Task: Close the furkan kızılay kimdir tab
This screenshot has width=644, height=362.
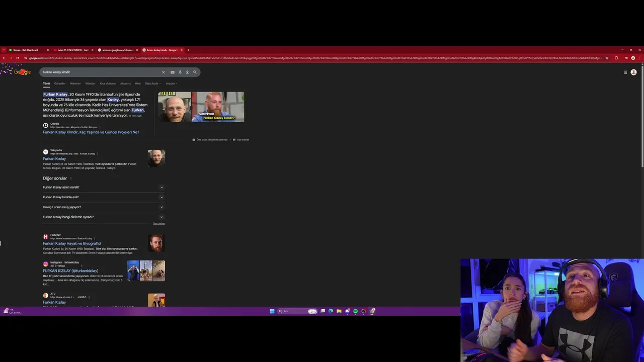Action: (x=182, y=50)
